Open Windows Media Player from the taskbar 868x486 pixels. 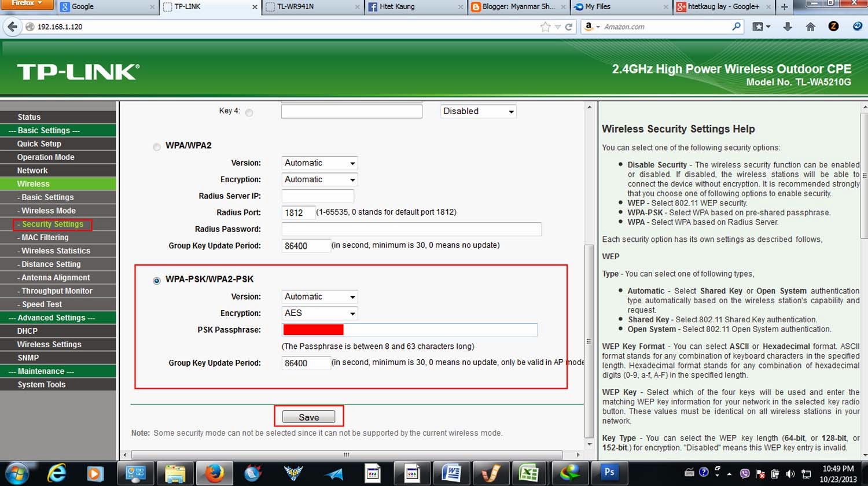(95, 473)
